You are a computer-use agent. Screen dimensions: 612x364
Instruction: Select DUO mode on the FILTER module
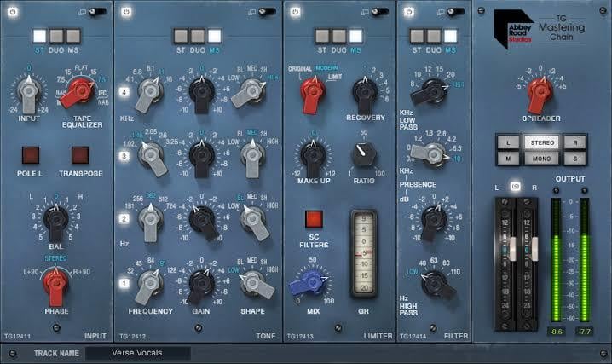[x=434, y=36]
